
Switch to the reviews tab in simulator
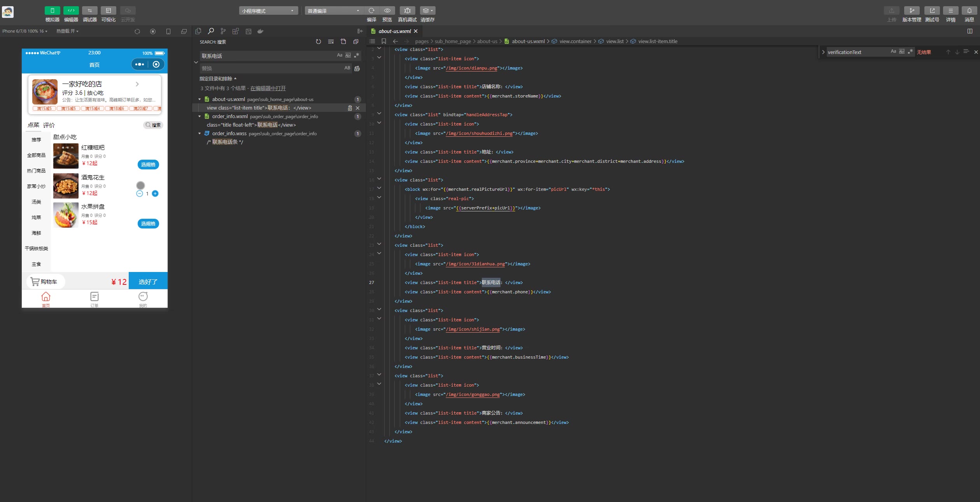click(x=49, y=125)
